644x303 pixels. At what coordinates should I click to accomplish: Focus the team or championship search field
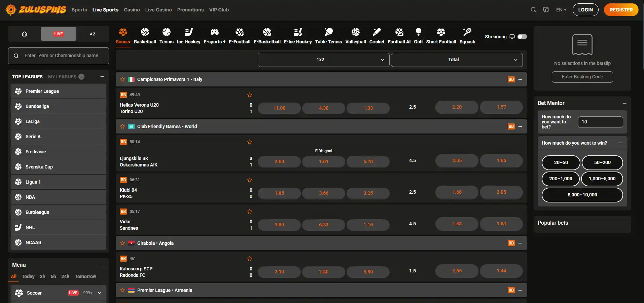pos(59,56)
